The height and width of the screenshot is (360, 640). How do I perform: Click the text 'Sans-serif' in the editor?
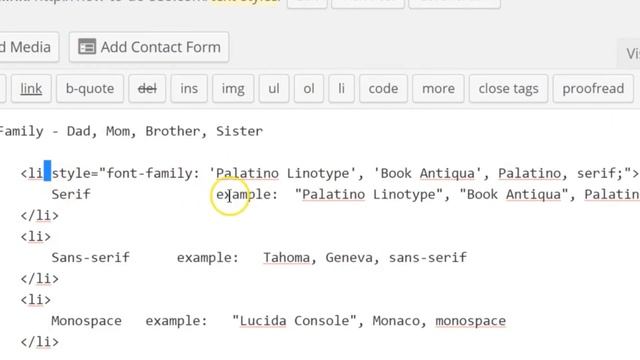[x=90, y=258]
